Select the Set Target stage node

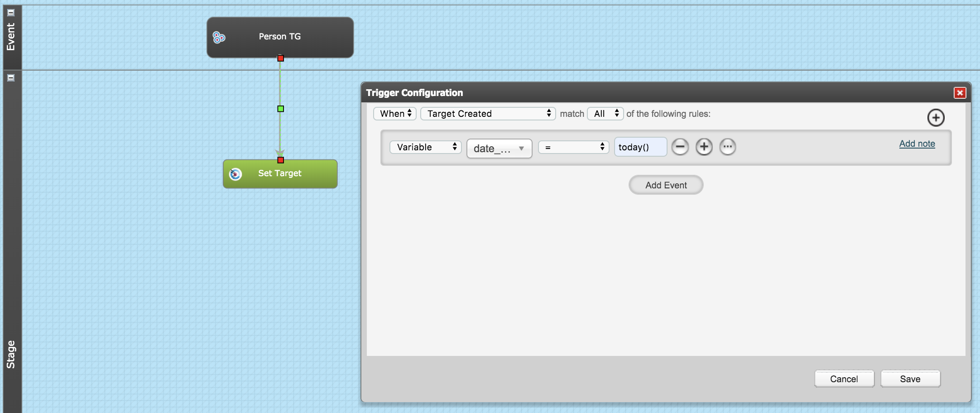[x=280, y=174]
